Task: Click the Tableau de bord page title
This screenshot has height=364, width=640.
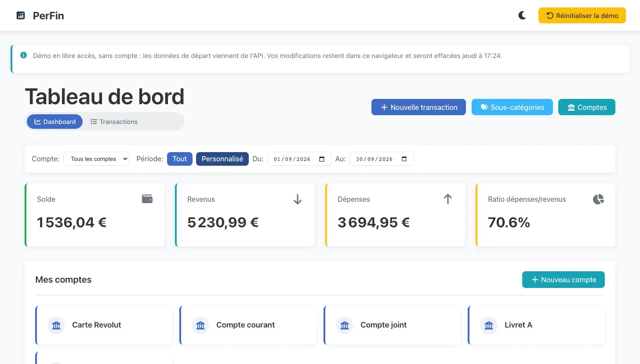Action: 105,96
